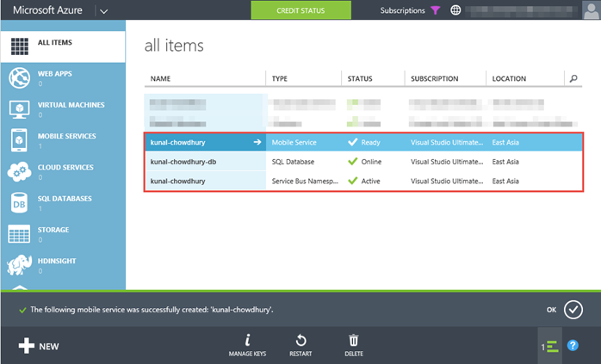Open the Mobile Services section label
Screen dimensions: 601x364
click(66, 136)
